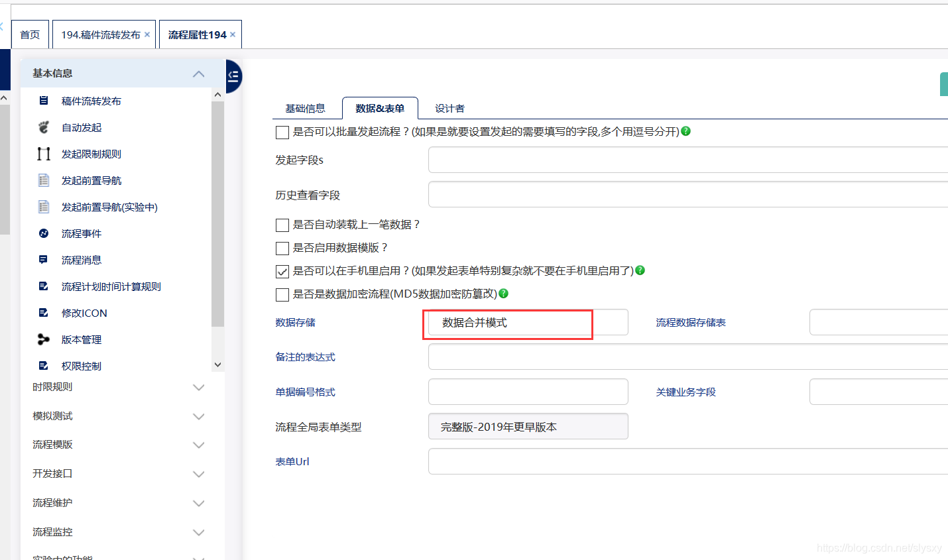Click the 单据编号格式 label link
The width and height of the screenshot is (948, 560).
[306, 392]
